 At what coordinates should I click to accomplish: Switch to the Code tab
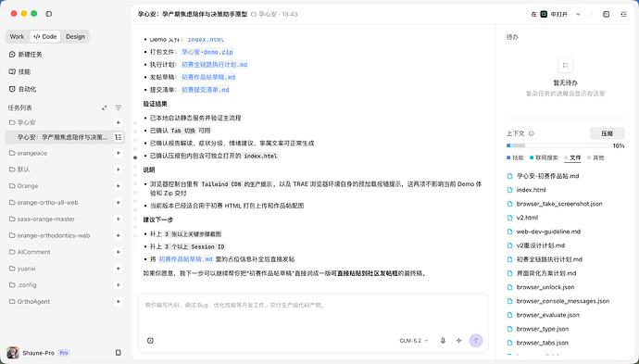click(45, 37)
